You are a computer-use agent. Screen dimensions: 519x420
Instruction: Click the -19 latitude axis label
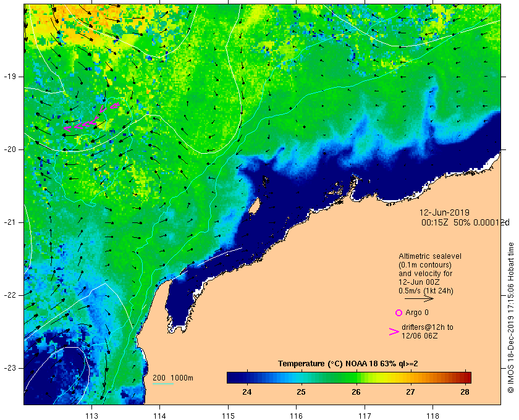(x=10, y=77)
